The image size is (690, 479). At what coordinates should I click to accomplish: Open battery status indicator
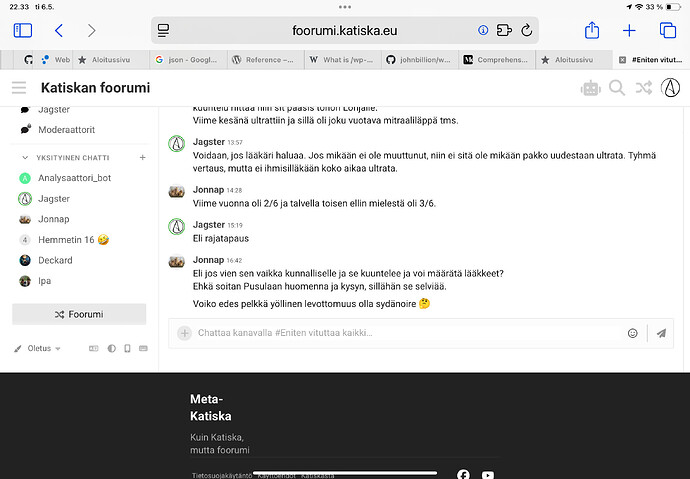coord(673,7)
